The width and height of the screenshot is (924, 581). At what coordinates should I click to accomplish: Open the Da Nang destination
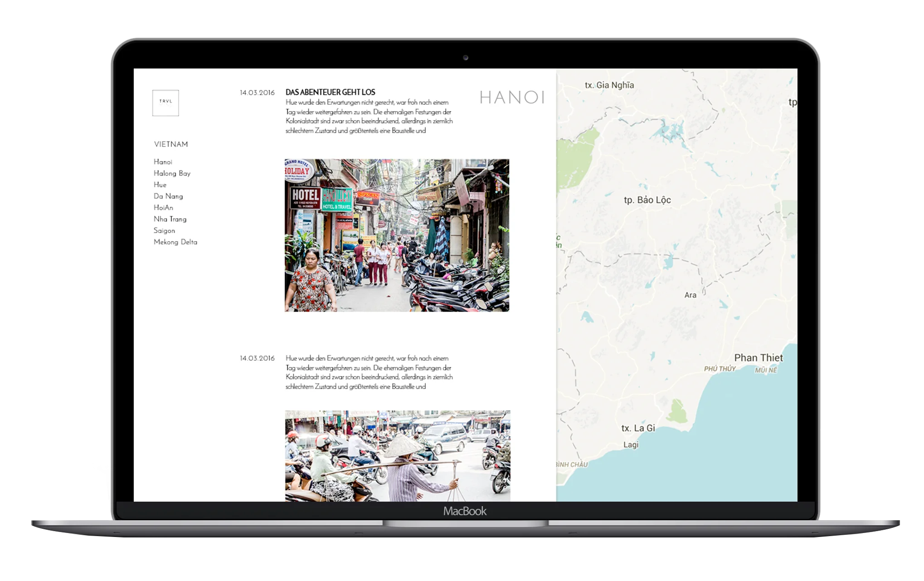[168, 196]
